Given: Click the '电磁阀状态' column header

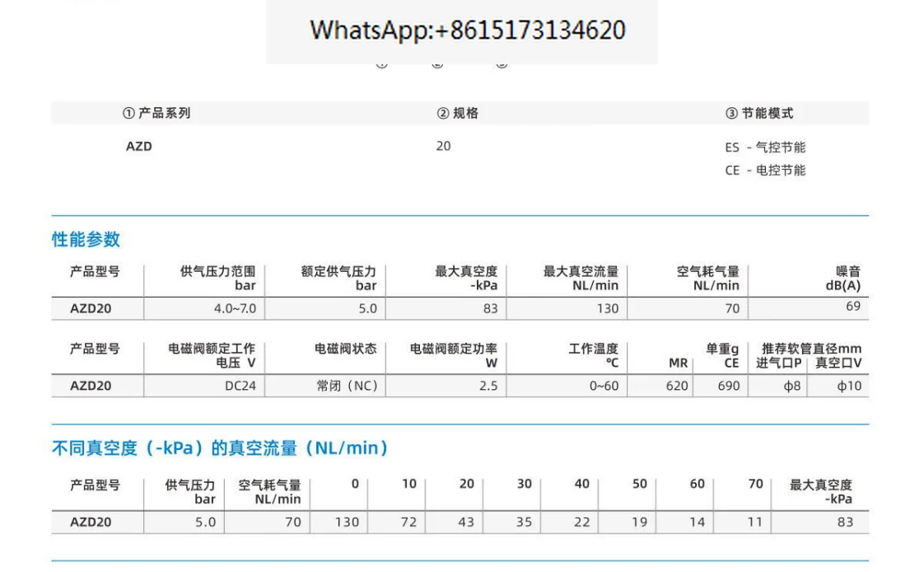Looking at the screenshot, I should click(345, 349).
